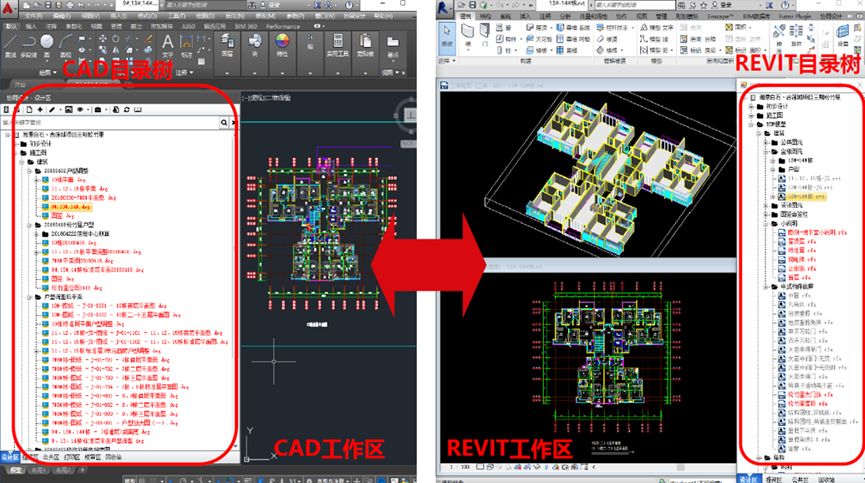Click the ViewCube in AutoCAD drawing area

point(410,116)
